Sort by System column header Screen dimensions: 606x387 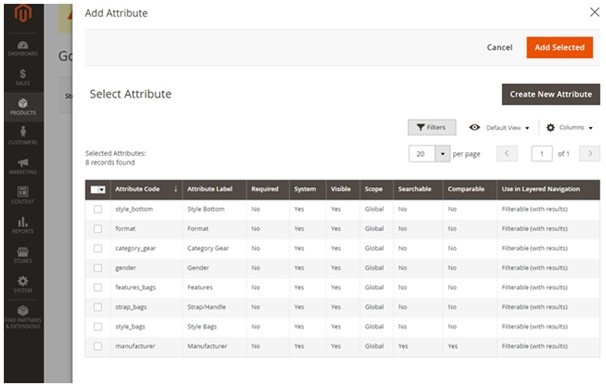click(307, 189)
